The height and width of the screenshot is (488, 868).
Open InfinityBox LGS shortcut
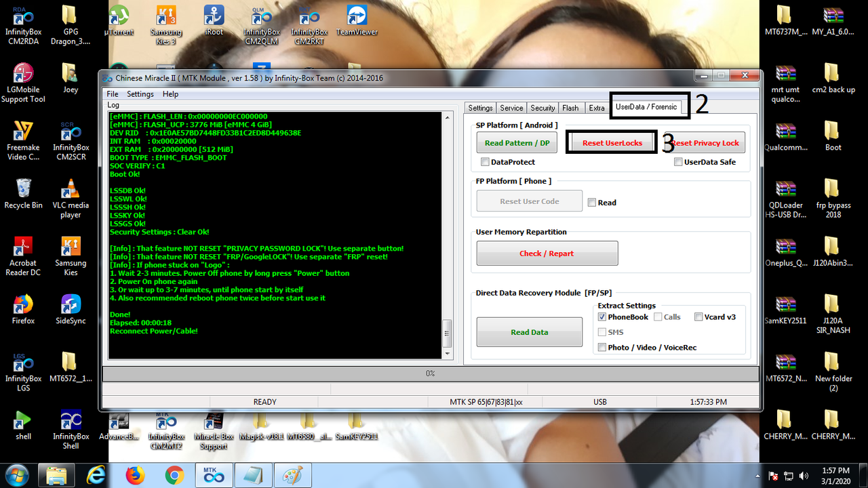click(23, 371)
